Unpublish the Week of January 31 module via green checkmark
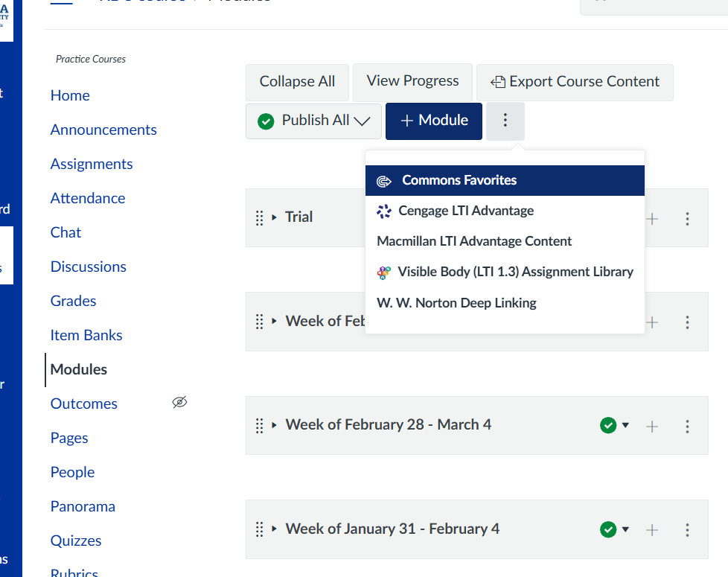728x577 pixels. click(x=609, y=529)
